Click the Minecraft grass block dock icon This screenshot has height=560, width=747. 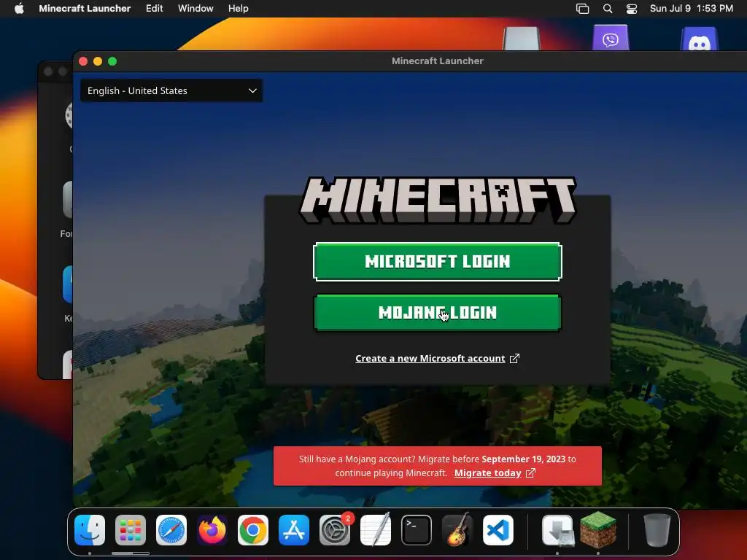(598, 530)
